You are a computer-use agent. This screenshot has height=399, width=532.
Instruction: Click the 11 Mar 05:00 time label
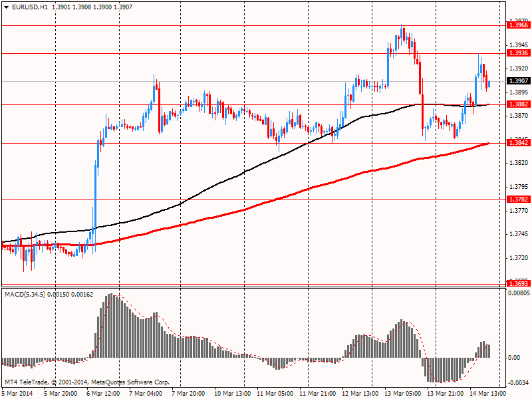pos(275,394)
